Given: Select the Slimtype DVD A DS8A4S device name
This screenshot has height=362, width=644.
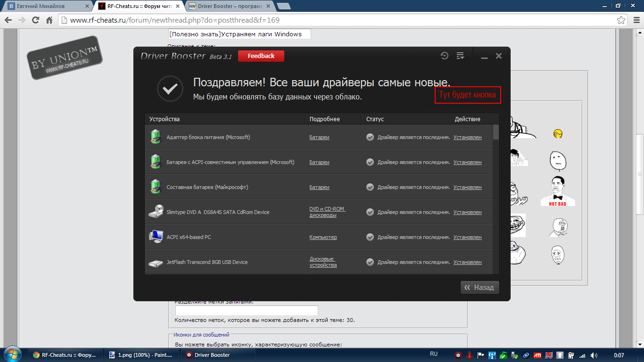Looking at the screenshot, I should [x=218, y=212].
